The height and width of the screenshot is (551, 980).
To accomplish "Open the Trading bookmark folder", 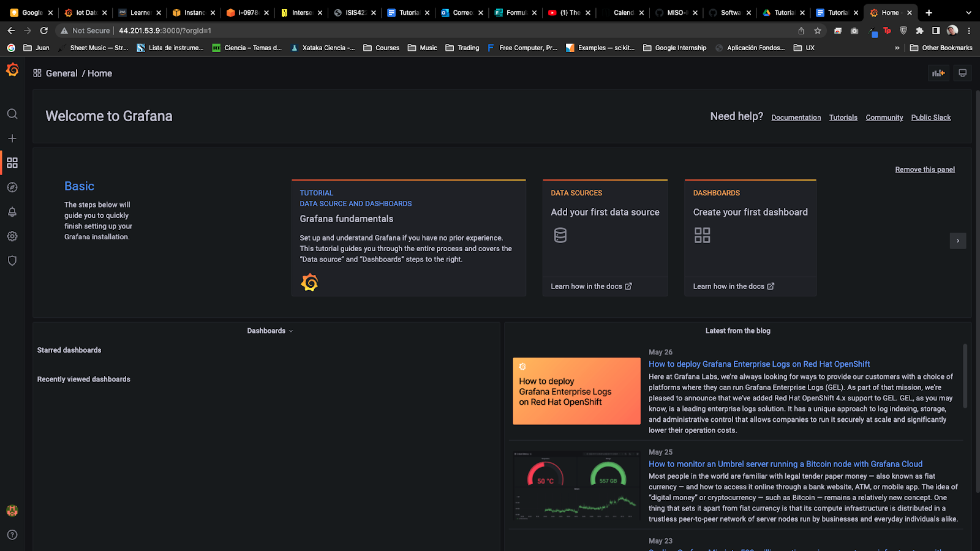I will (462, 48).
